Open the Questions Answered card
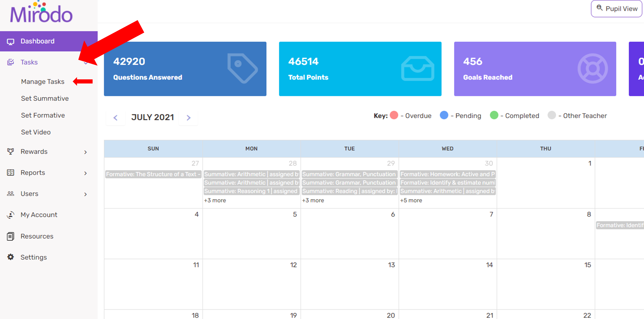The width and height of the screenshot is (644, 319). pos(185,69)
